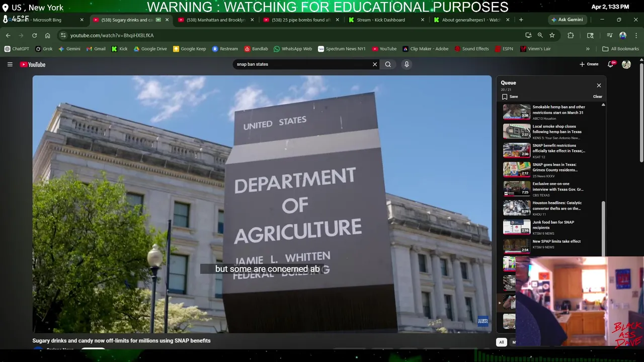Go to YouTube home via logo
Screen dimensions: 644x362
click(x=33, y=64)
